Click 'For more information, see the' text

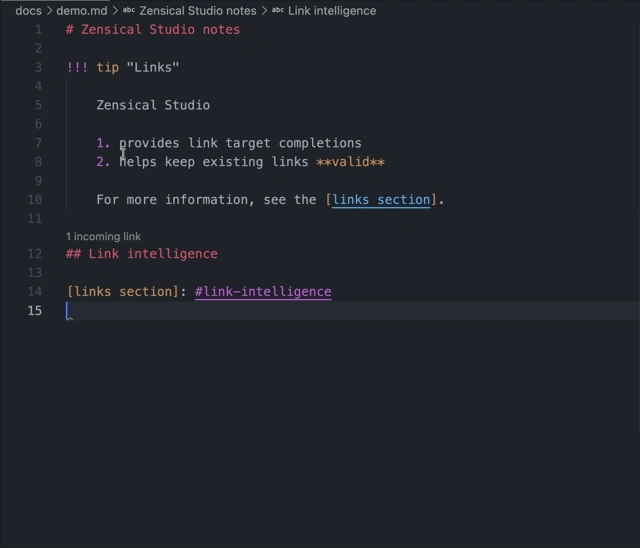[x=207, y=200]
